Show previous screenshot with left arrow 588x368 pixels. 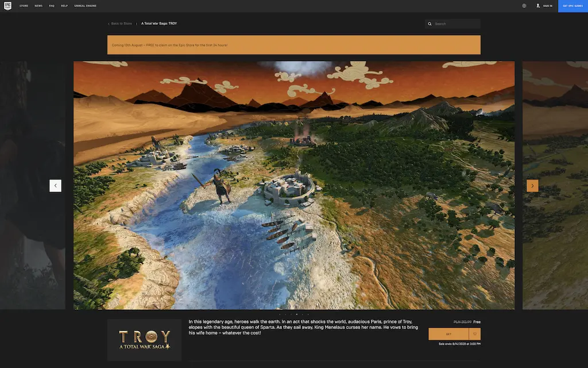(x=56, y=186)
